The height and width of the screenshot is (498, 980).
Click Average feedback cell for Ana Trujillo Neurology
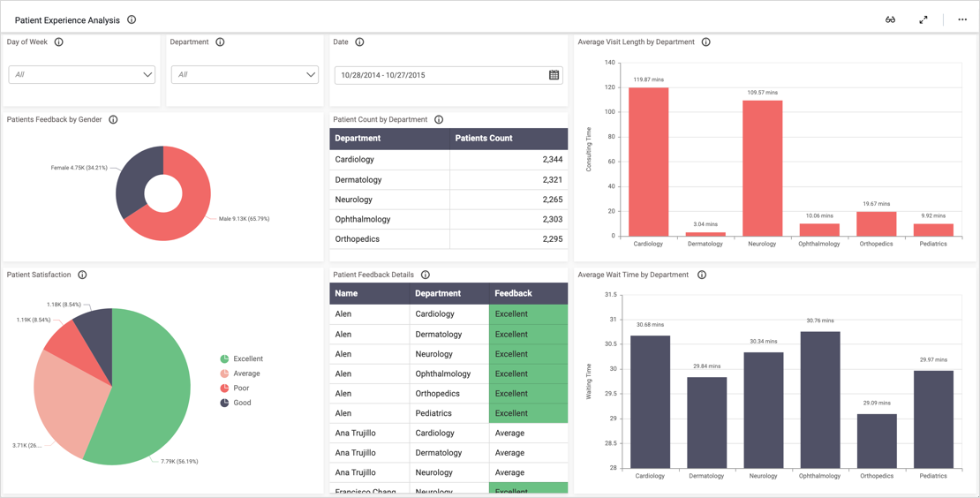pos(529,472)
